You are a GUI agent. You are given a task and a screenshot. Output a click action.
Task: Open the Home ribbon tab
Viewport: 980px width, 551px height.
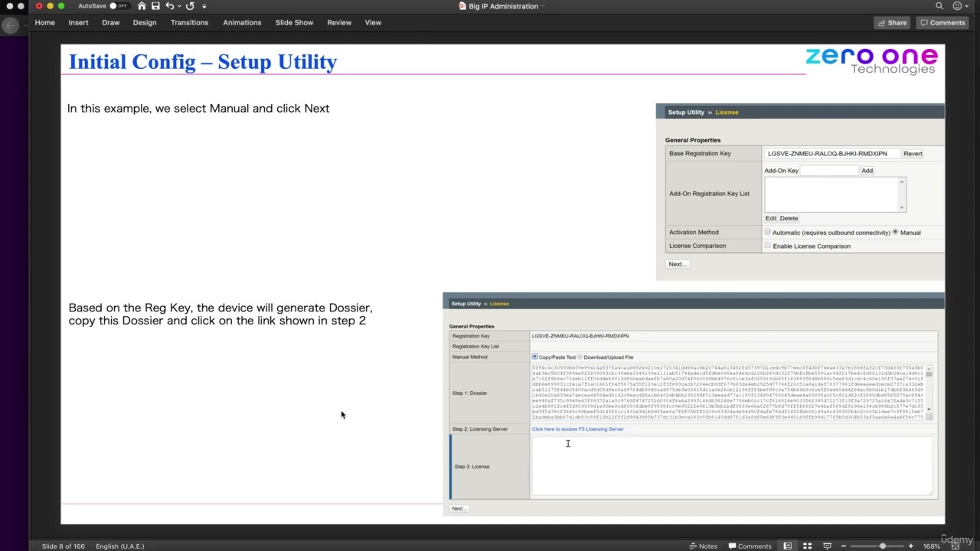[44, 23]
